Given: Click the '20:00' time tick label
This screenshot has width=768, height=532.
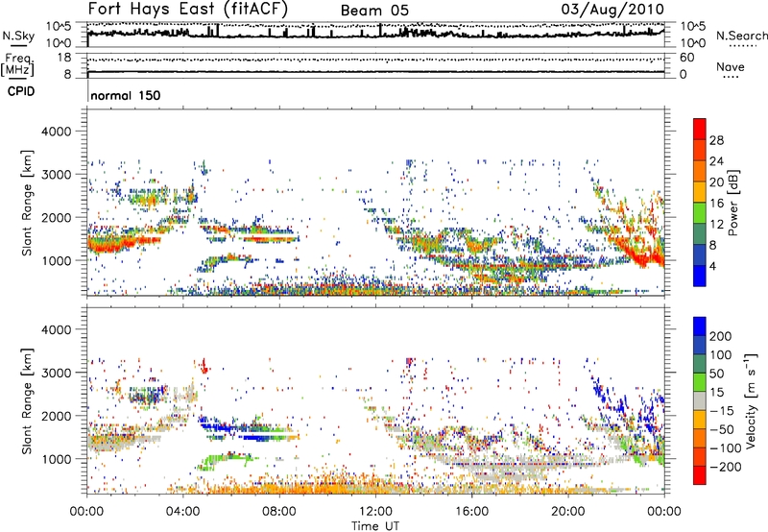Looking at the screenshot, I should [568, 512].
